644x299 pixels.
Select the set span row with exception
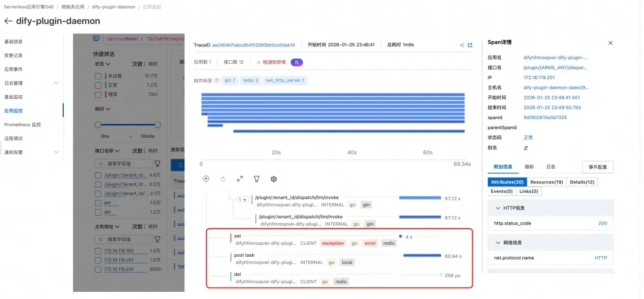339,239
